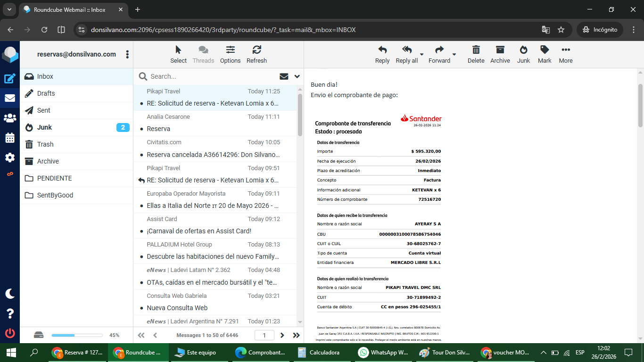644x362 pixels.
Task: Mark the message as Junk
Action: point(523,54)
